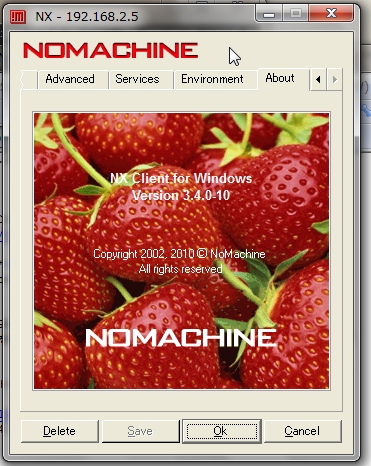Click the red NOMACHINE logo header
The width and height of the screenshot is (371, 466).
coord(111,51)
